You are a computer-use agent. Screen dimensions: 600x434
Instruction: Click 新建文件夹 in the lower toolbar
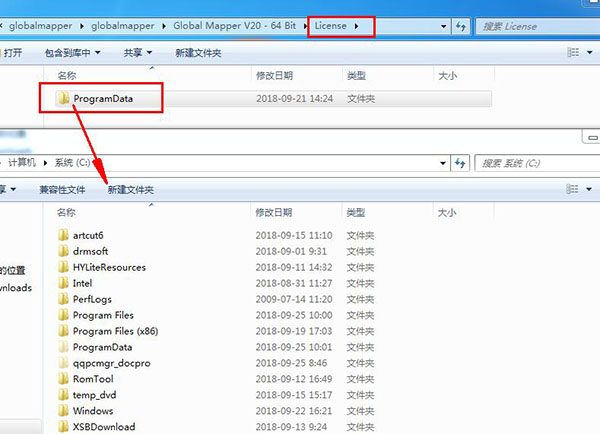click(x=130, y=189)
